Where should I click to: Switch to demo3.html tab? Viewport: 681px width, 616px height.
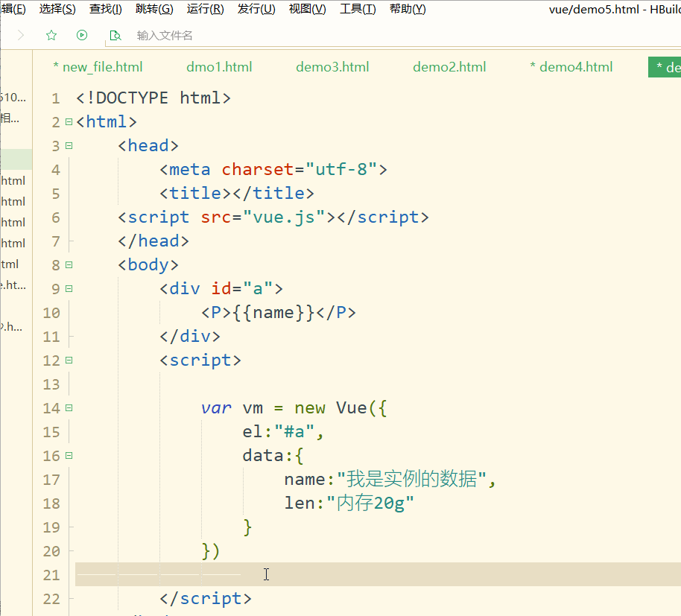coord(332,67)
